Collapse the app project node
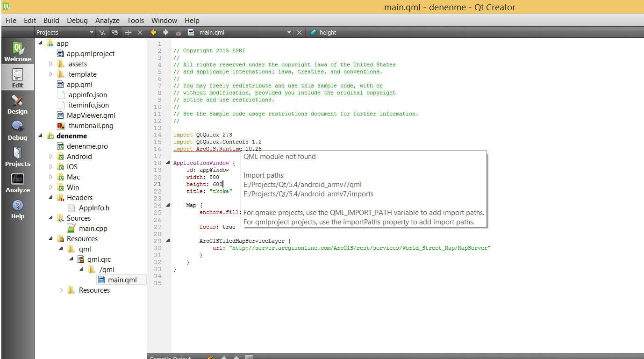The width and height of the screenshot is (644, 359). pos(41,43)
